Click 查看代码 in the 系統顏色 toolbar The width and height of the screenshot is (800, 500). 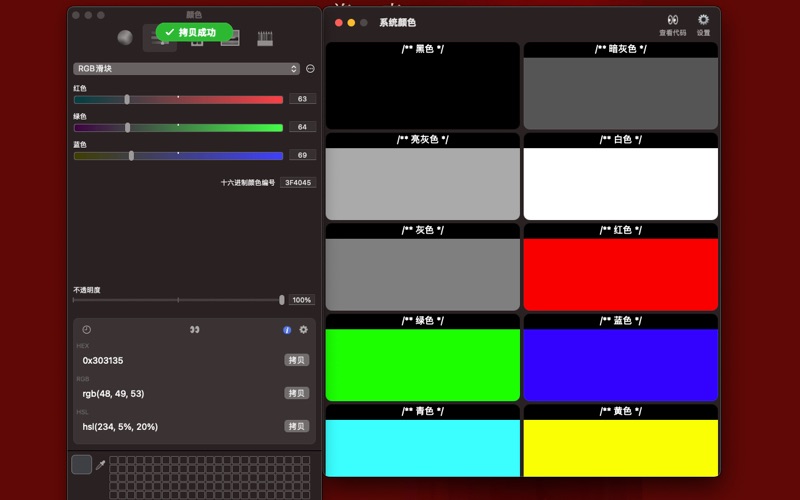(x=673, y=25)
